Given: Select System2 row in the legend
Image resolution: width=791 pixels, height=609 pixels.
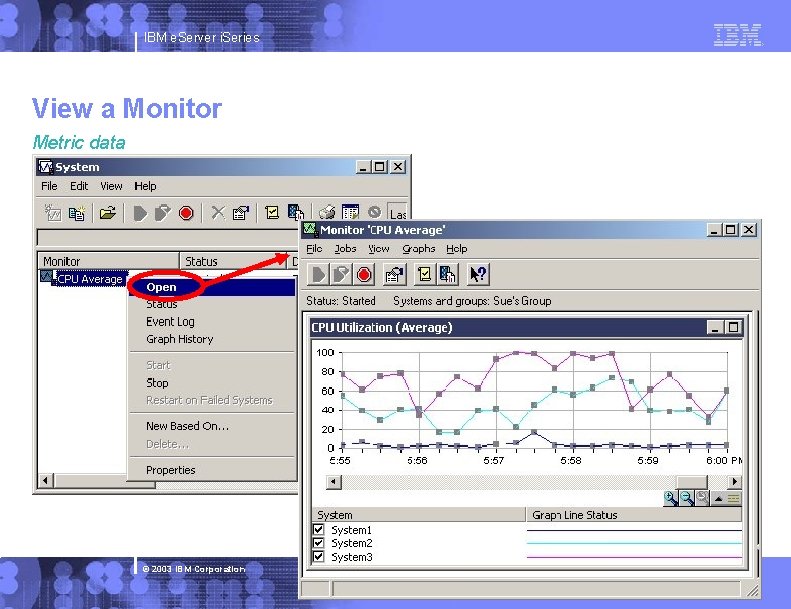Looking at the screenshot, I should [527, 543].
